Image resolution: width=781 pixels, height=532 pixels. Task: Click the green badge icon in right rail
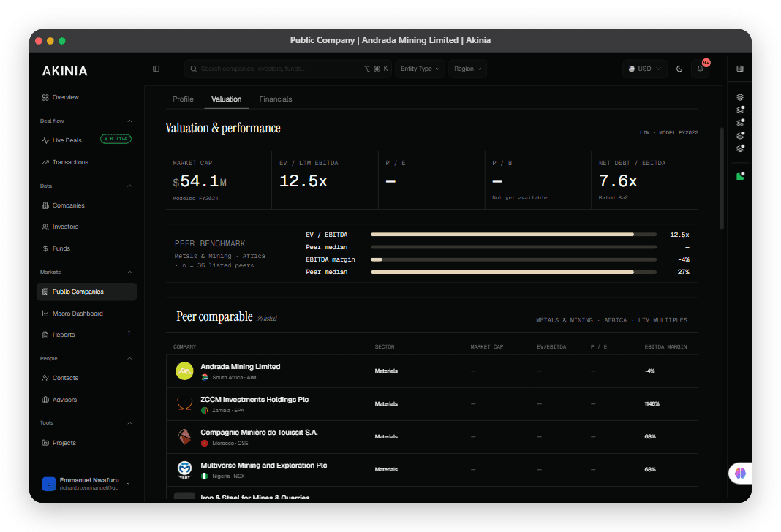click(x=740, y=176)
